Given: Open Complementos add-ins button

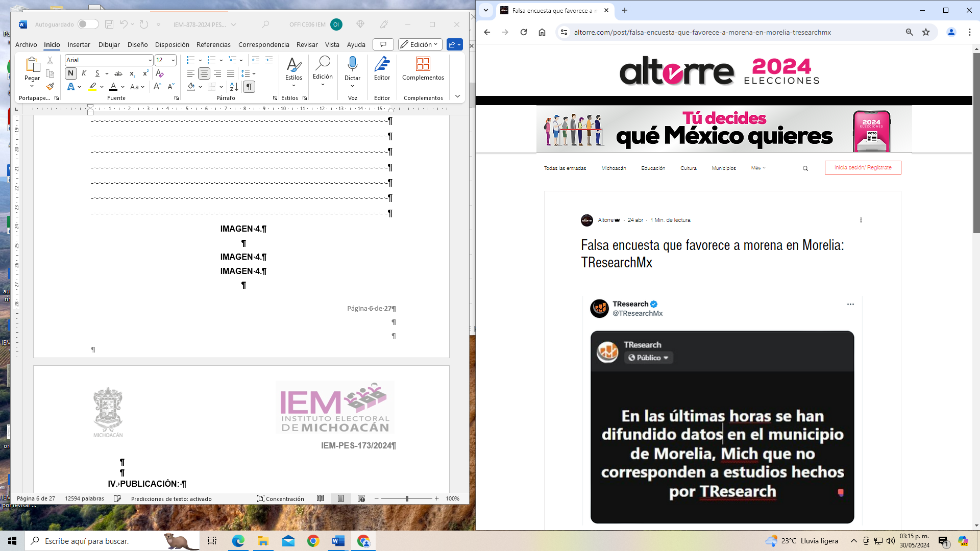Looking at the screenshot, I should 423,69.
